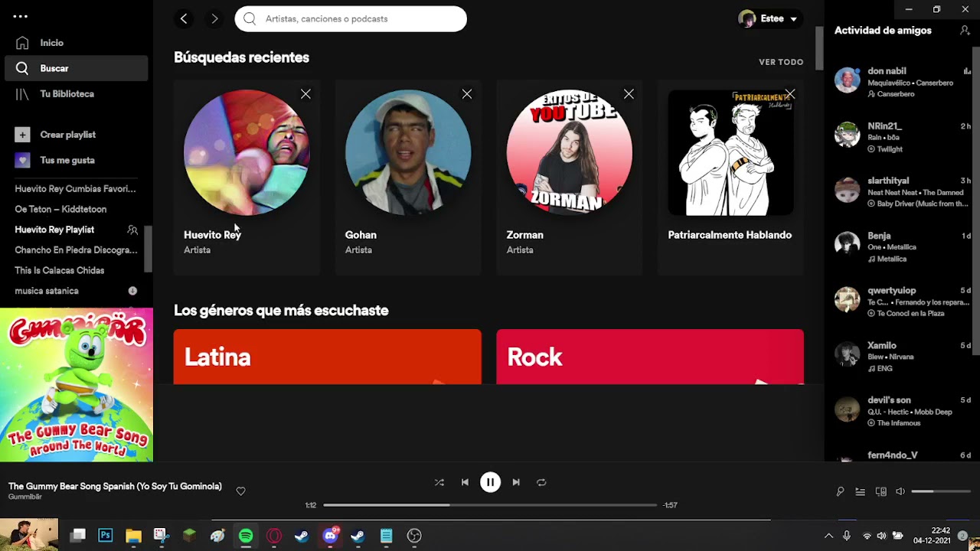Image resolution: width=980 pixels, height=551 pixels.
Task: Open NRin21_ friend activity
Action: [903, 137]
